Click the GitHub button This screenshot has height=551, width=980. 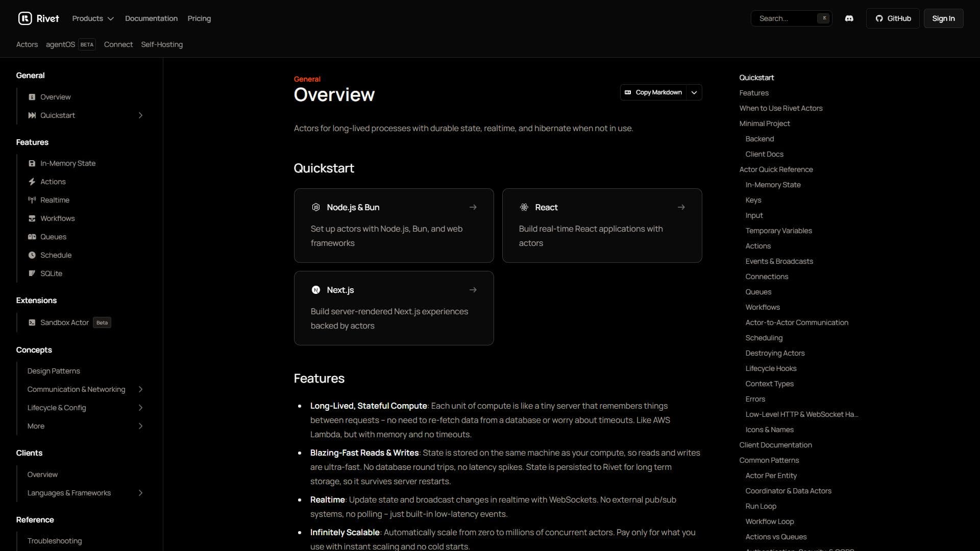[x=893, y=18]
